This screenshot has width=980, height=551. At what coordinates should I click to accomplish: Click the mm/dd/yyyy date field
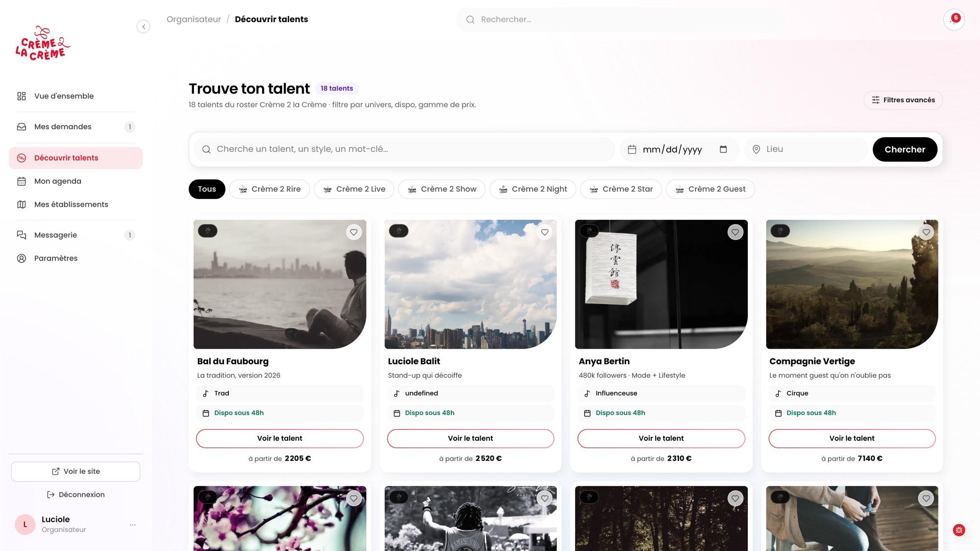pyautogui.click(x=679, y=149)
